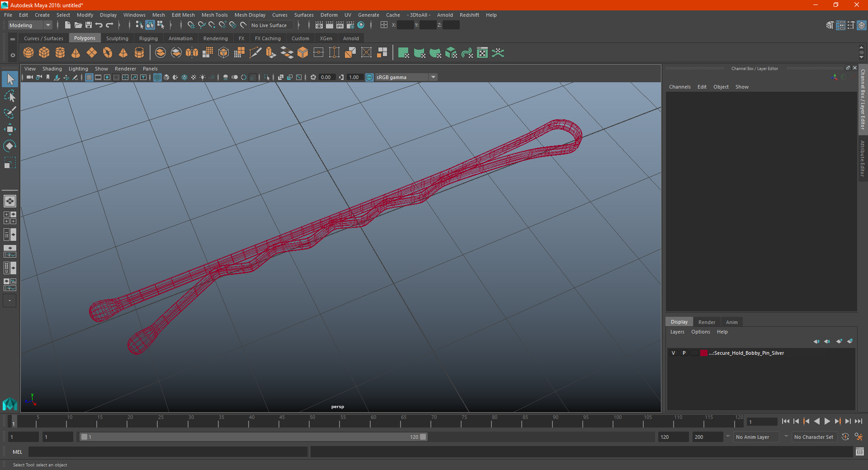Create a polygon plane from the shelf
Screen dimensions: 868x470
(92, 53)
